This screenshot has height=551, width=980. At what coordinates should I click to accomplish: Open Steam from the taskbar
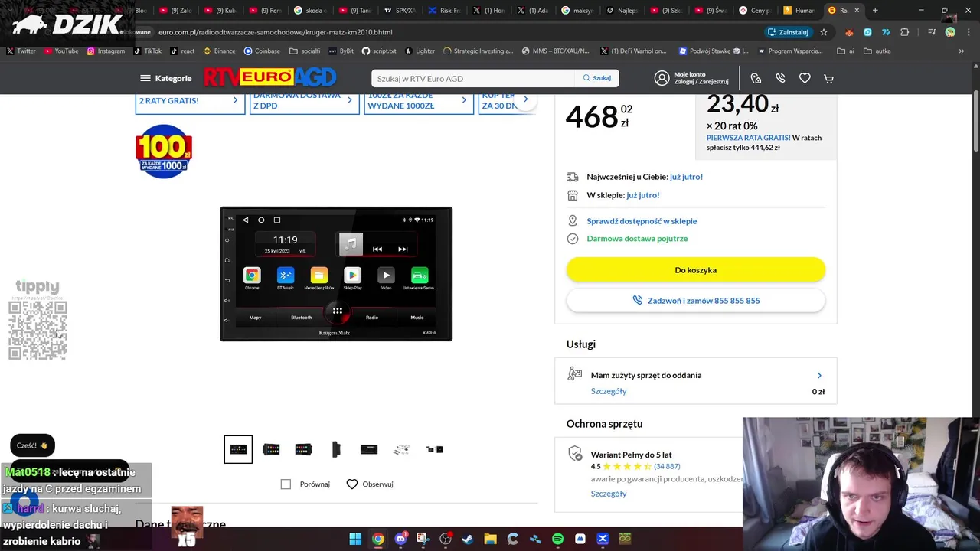click(x=468, y=539)
